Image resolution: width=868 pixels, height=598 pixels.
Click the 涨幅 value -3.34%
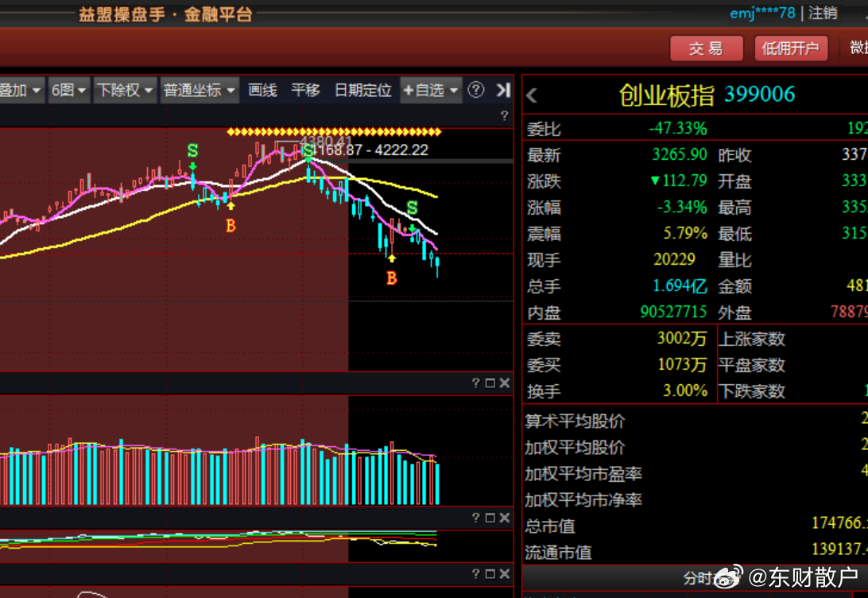682,207
